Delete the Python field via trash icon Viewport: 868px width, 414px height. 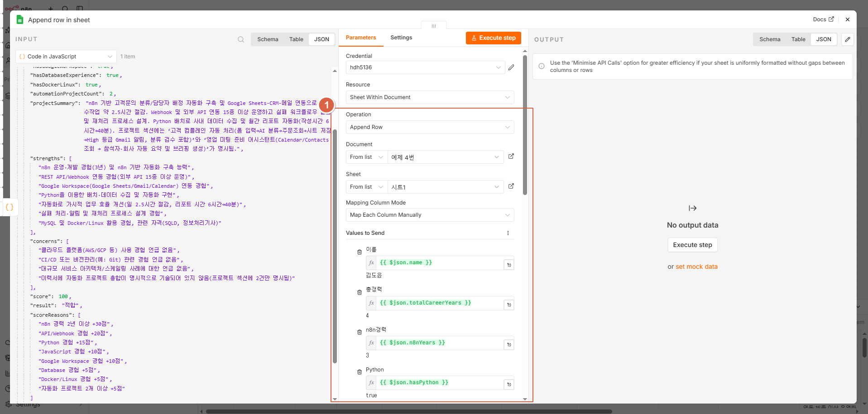(x=360, y=372)
